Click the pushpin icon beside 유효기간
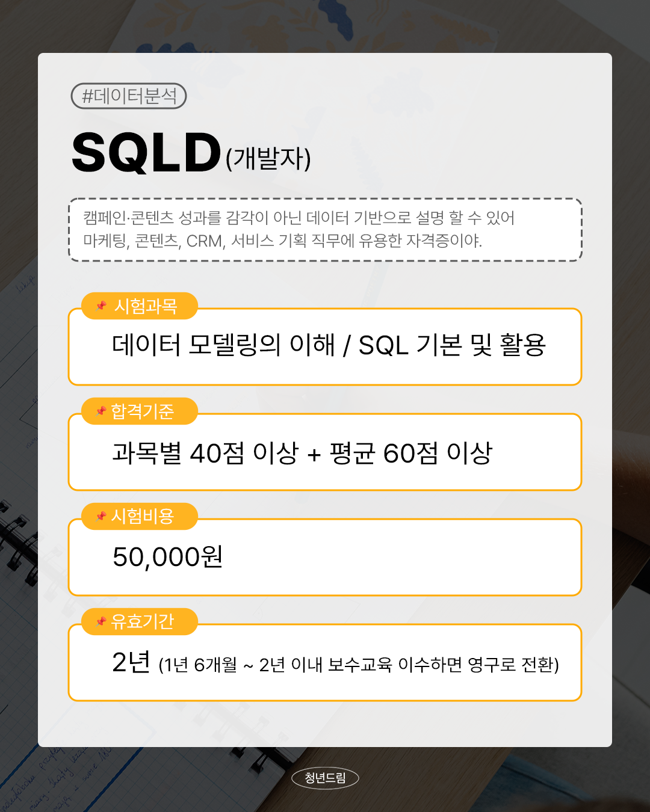This screenshot has width=650, height=812. 101,621
